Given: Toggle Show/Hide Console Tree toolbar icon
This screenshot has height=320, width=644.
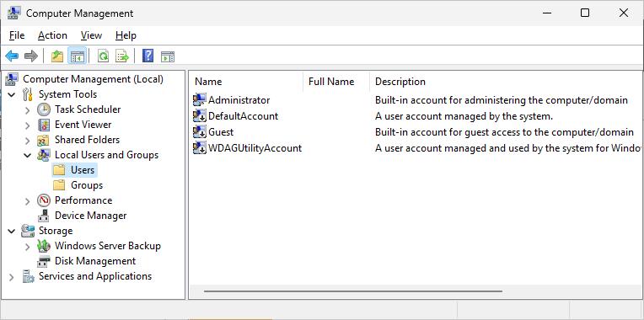Looking at the screenshot, I should click(78, 56).
